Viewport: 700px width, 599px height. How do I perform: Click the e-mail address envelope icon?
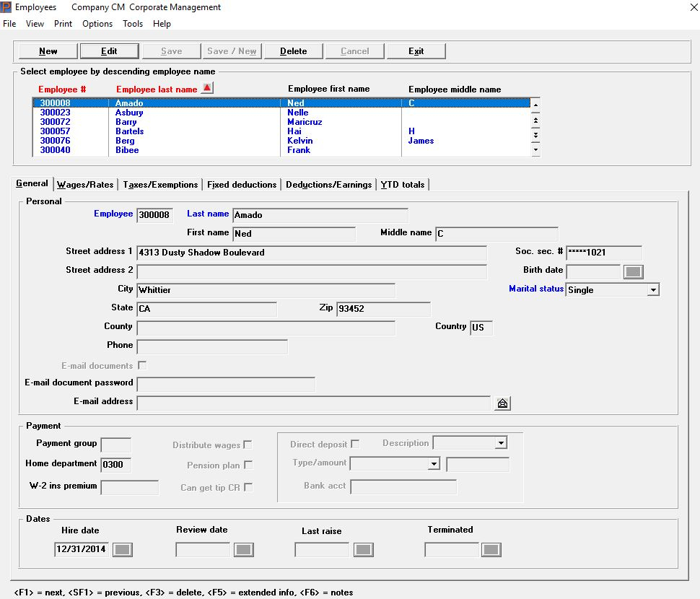[x=503, y=403]
